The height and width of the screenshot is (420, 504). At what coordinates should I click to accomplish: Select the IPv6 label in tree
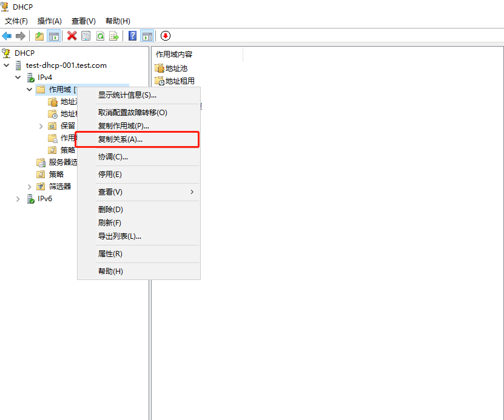point(45,199)
